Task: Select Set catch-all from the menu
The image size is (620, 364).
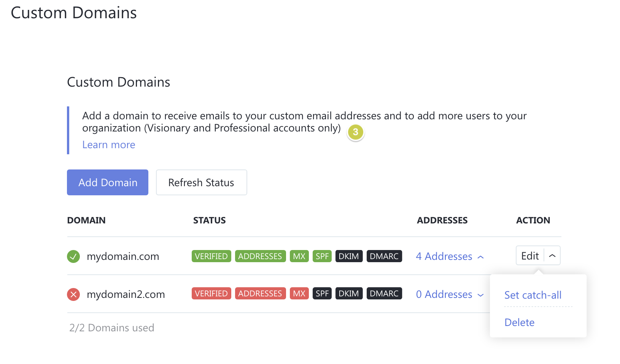Action: tap(533, 295)
